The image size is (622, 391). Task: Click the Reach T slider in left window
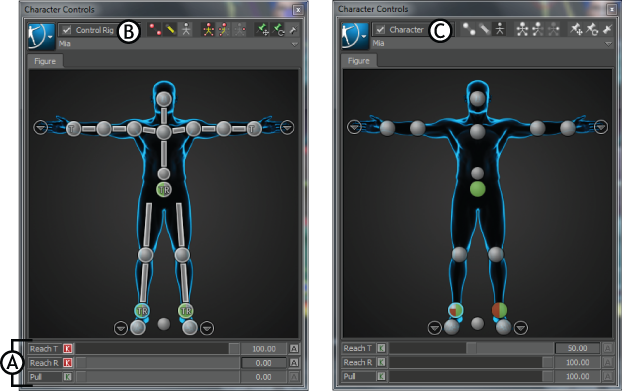tap(157, 349)
